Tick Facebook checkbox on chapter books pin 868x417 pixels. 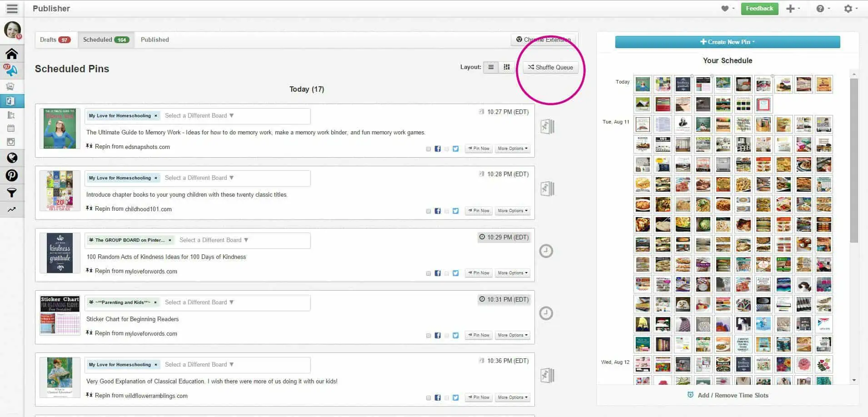coord(428,211)
